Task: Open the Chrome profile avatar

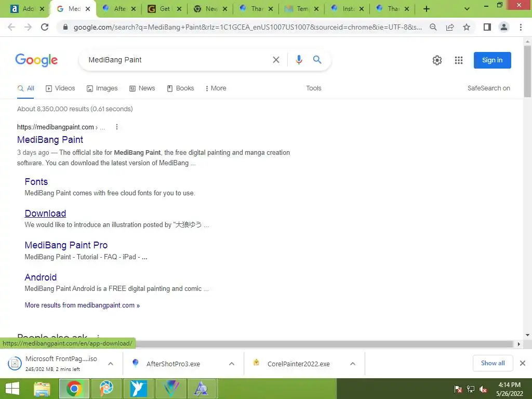Action: [504, 27]
